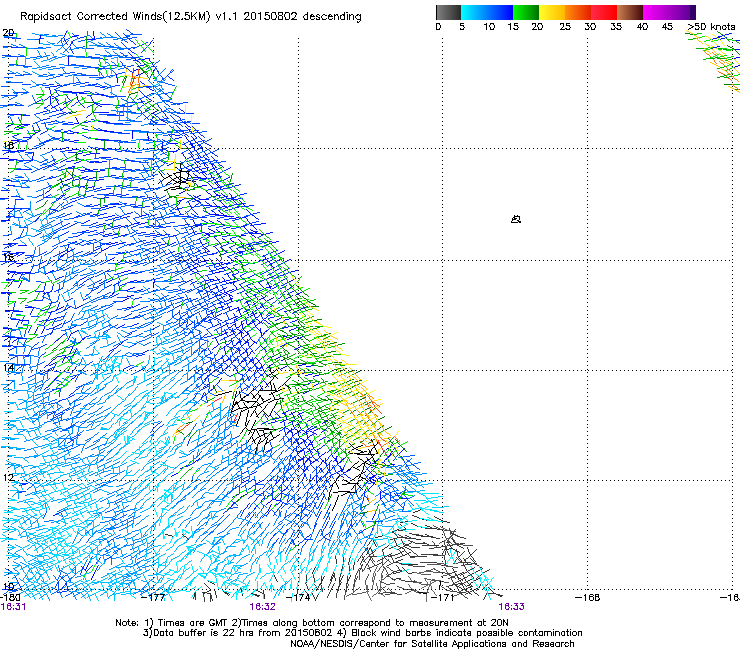
Task: Click the red 30-35 knots legend swatch
Action: 604,12
